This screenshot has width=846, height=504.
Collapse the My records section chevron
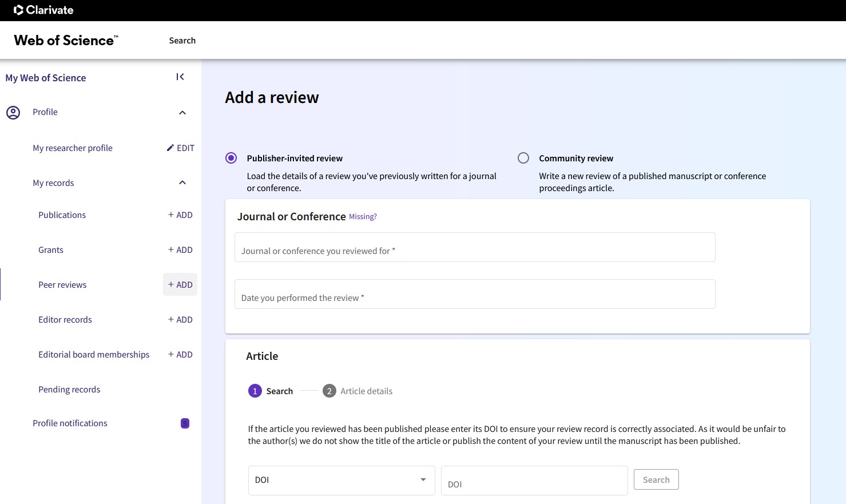point(182,183)
